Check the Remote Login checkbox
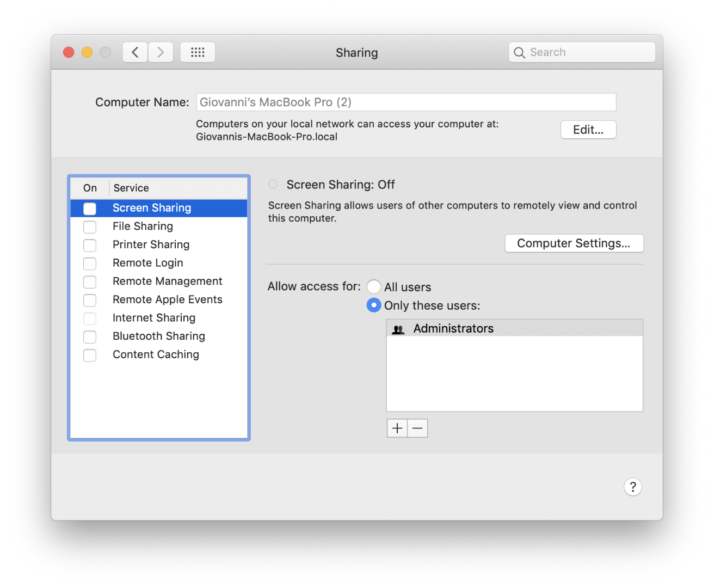 [90, 264]
